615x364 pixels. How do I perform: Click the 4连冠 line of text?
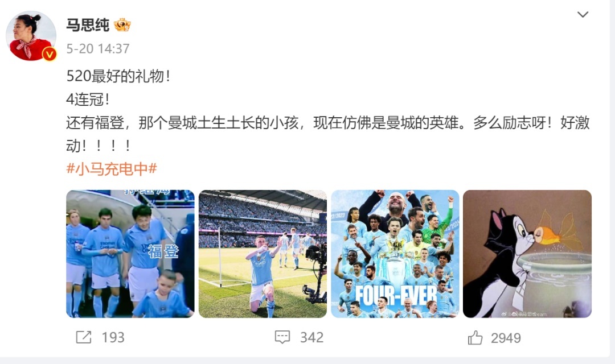coord(88,100)
